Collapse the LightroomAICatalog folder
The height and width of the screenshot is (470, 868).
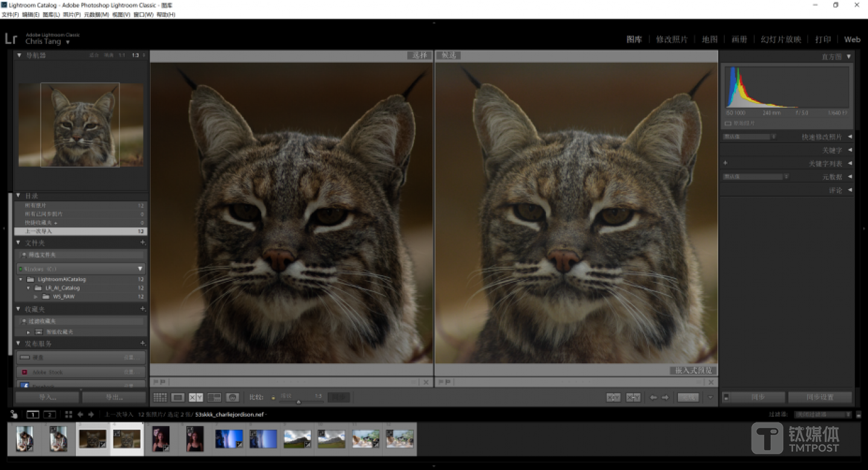point(21,279)
